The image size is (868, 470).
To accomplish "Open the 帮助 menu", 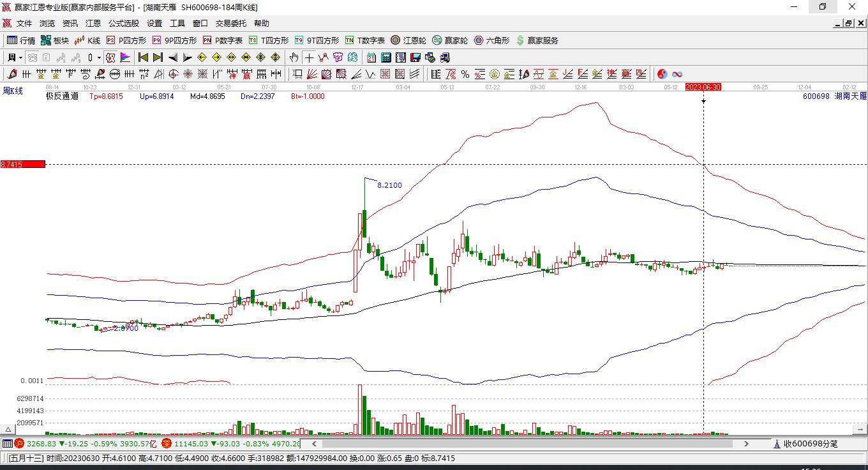I will coord(262,24).
